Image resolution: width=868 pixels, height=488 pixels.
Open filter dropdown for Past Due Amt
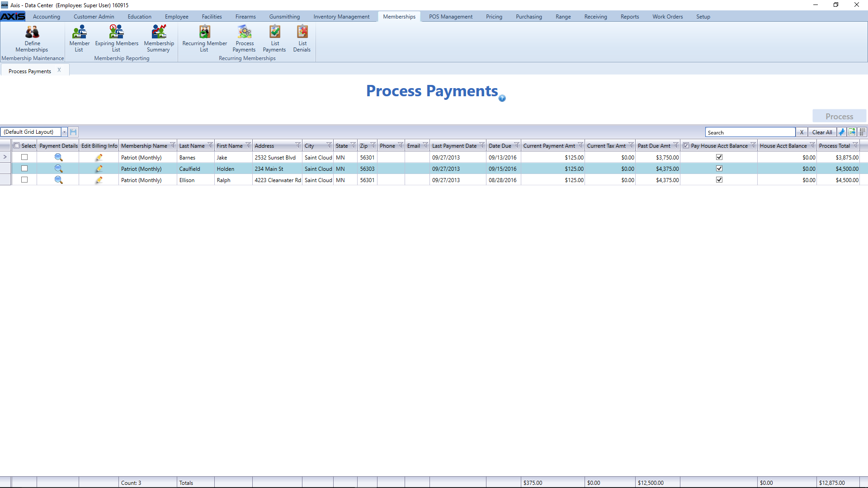point(676,145)
